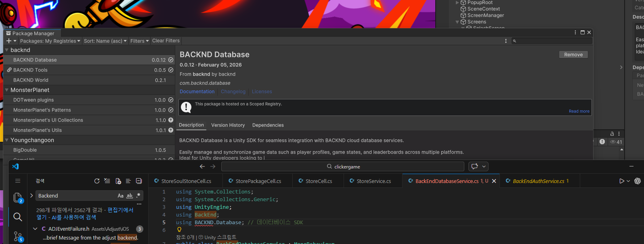Image resolution: width=644 pixels, height=244 pixels.
Task: Switch to the BackEndAuthService.cs editor tab
Action: click(538, 181)
